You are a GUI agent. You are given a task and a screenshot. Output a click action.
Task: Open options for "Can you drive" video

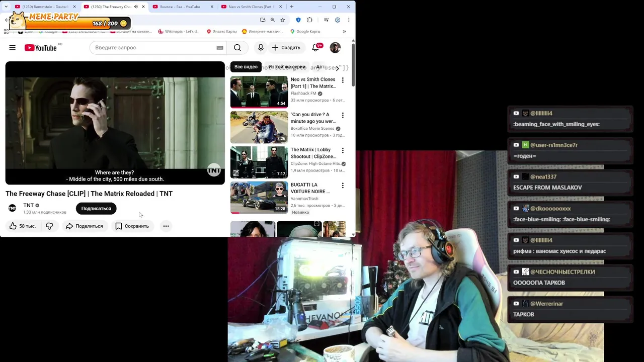(x=343, y=116)
